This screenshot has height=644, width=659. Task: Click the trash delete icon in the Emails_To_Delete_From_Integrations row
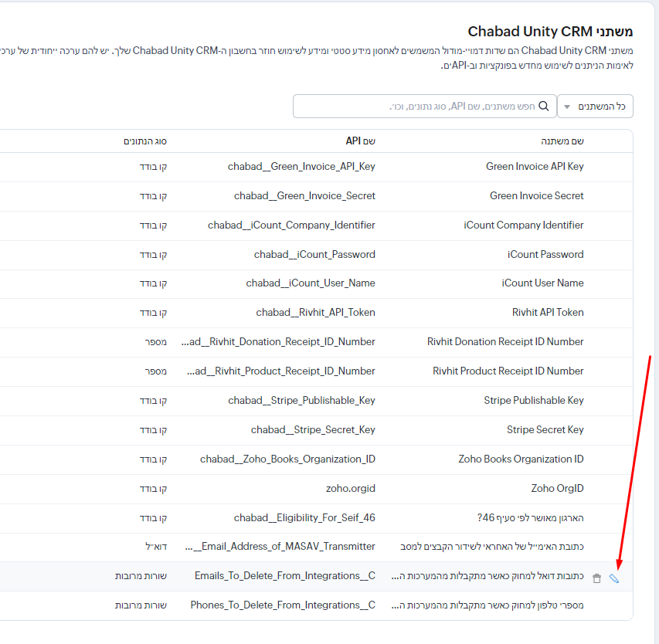(x=596, y=578)
